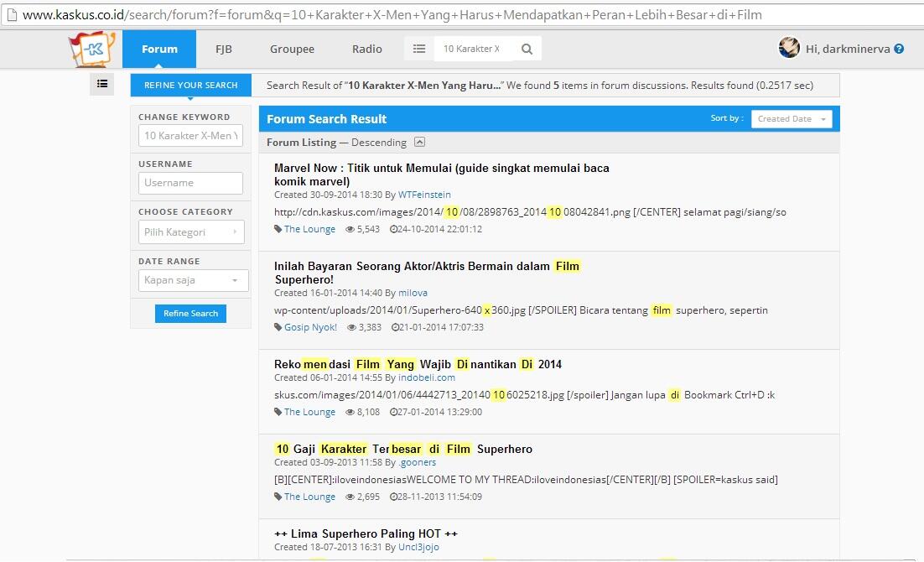Viewport: 924px width, 562px height.
Task: Open the category list icon beside search box
Action: tap(419, 49)
